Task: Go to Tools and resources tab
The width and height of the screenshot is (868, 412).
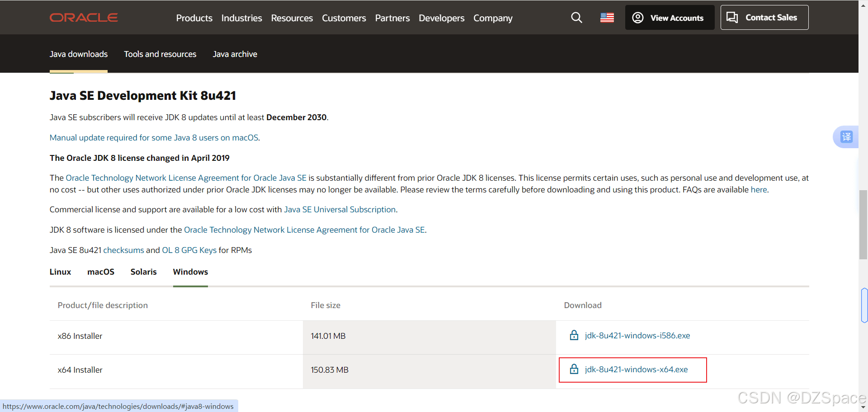Action: pyautogui.click(x=160, y=54)
